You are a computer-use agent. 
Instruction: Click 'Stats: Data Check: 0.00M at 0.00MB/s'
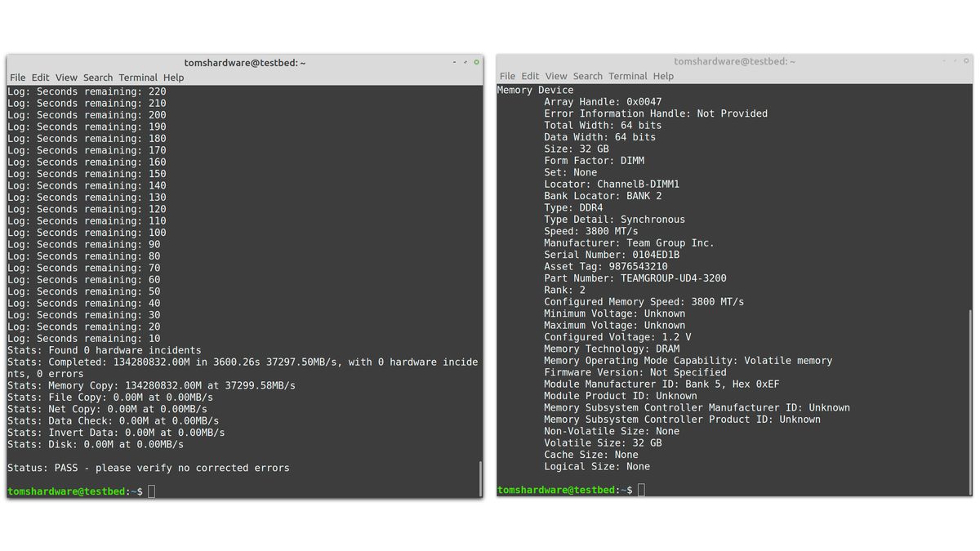114,420
